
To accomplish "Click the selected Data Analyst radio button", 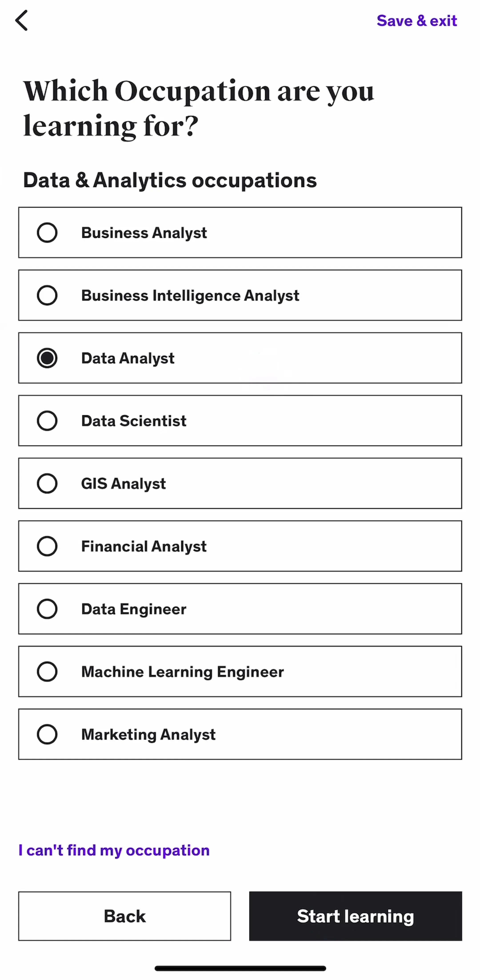I will [47, 358].
